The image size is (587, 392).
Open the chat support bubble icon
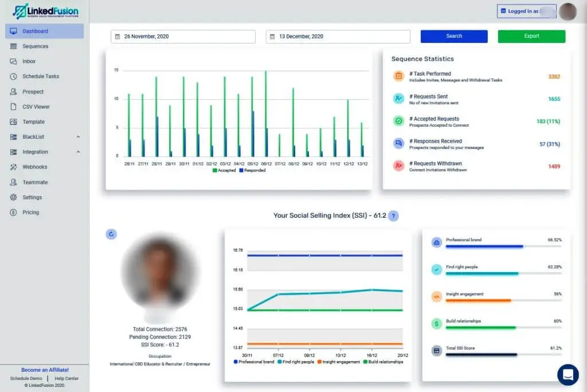[568, 374]
